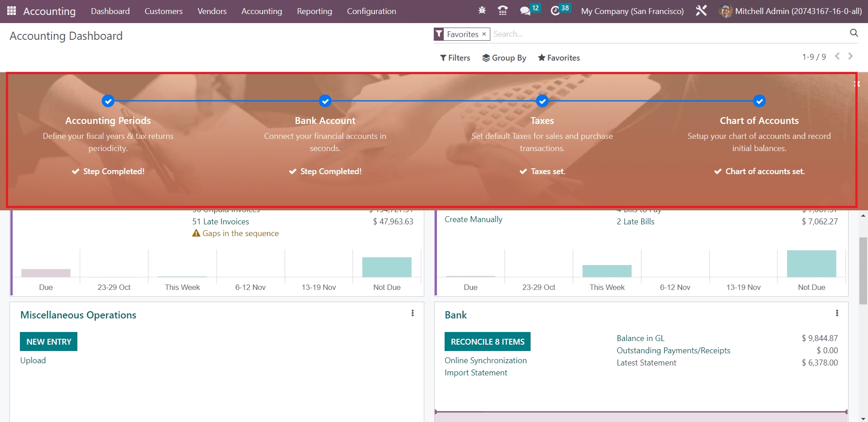The height and width of the screenshot is (422, 868).
Task: Open conversations chat icon with 12 badge
Action: pos(525,11)
